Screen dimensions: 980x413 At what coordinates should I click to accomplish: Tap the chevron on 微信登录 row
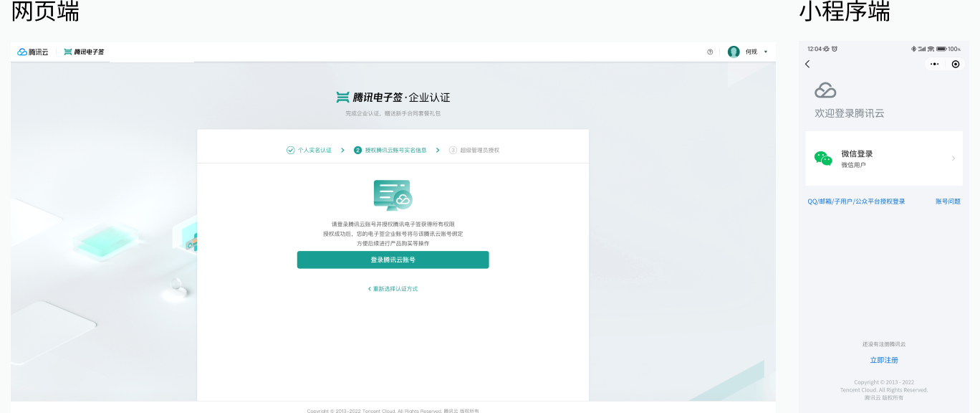point(953,158)
